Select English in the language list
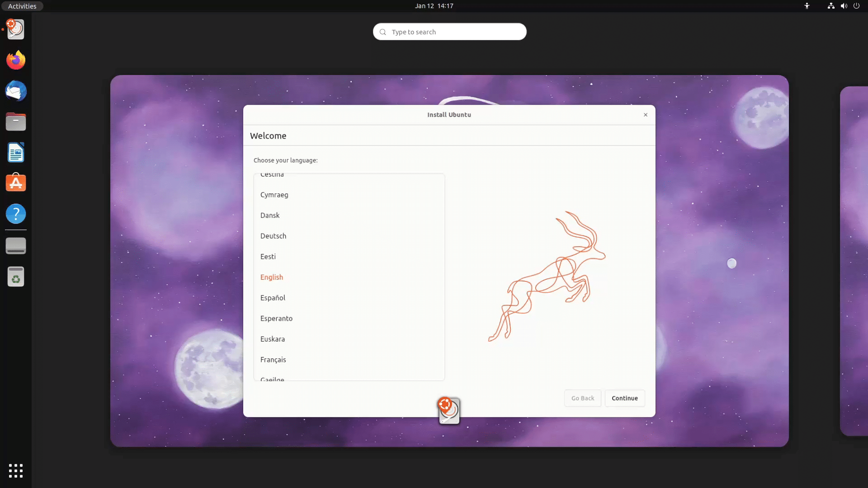Viewport: 868px width, 488px height. [x=349, y=277]
